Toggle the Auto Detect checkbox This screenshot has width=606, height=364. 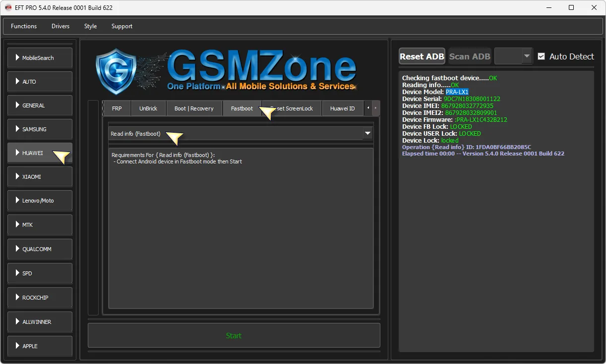click(542, 56)
